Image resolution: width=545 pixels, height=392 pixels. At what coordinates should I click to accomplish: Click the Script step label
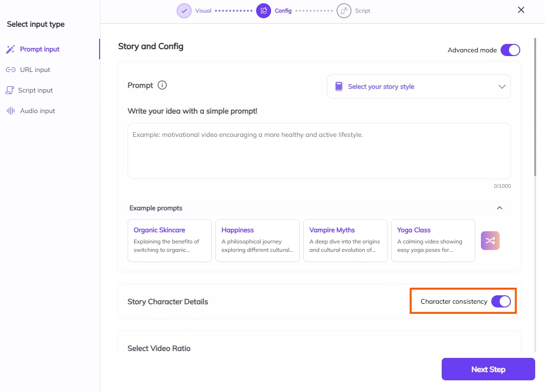363,11
